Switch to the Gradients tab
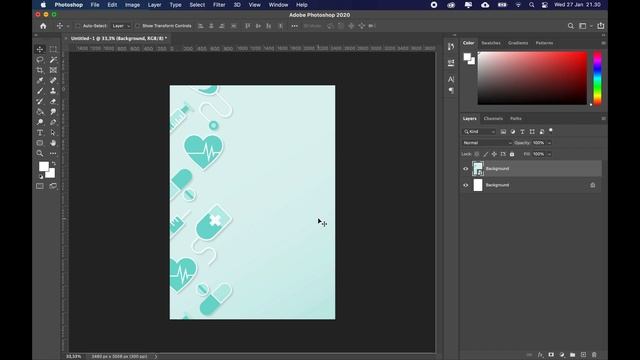640x360 pixels. point(518,43)
